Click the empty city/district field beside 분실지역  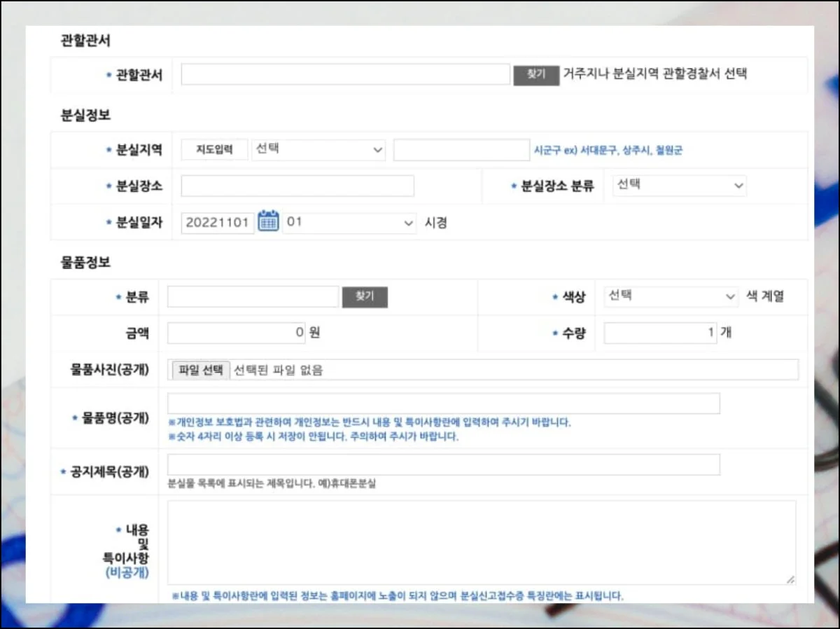tap(461, 149)
